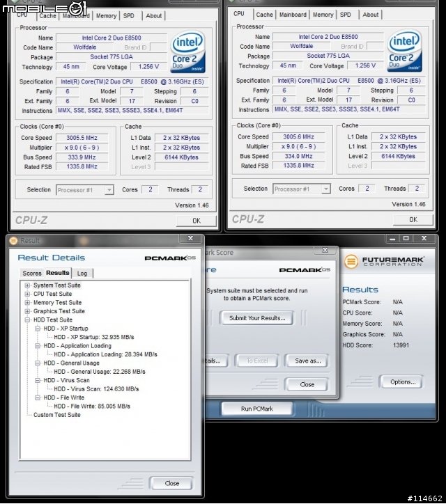Select the Custom Test Suite item
Screen dimensions: 446x504
click(57, 415)
